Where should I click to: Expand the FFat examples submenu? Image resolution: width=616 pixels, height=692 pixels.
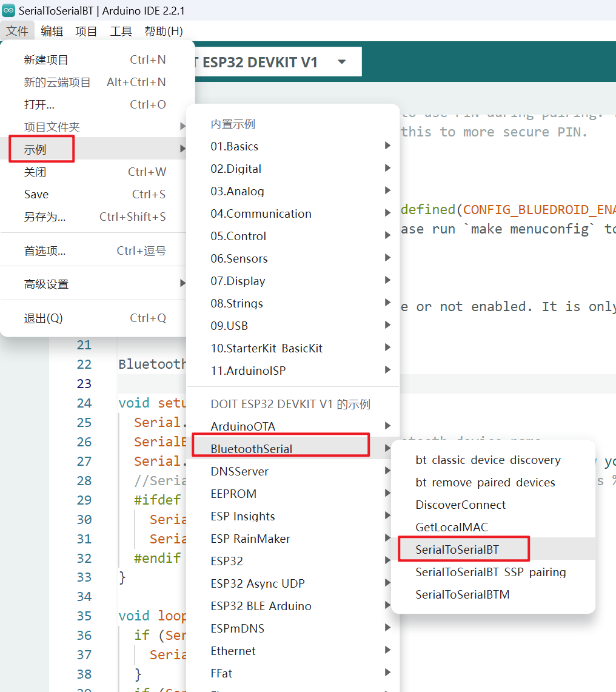point(293,673)
